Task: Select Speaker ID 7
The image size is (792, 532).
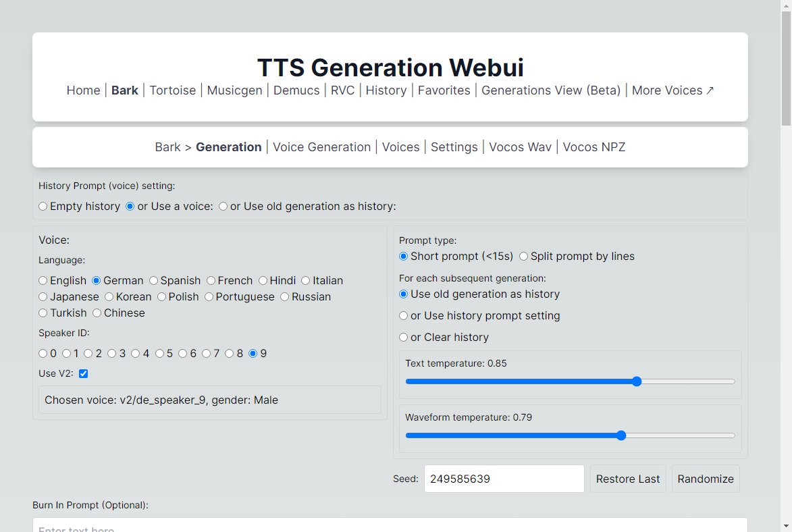Action: pyautogui.click(x=206, y=353)
